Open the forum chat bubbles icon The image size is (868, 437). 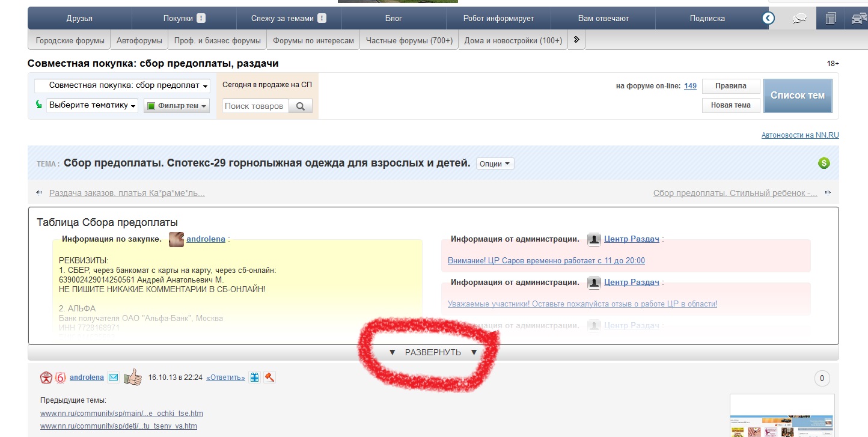799,18
